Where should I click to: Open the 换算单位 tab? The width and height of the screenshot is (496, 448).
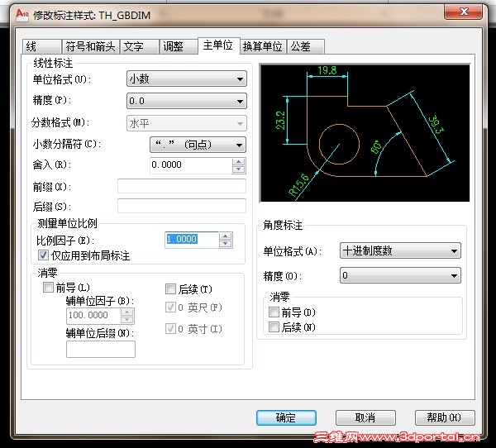point(263,47)
